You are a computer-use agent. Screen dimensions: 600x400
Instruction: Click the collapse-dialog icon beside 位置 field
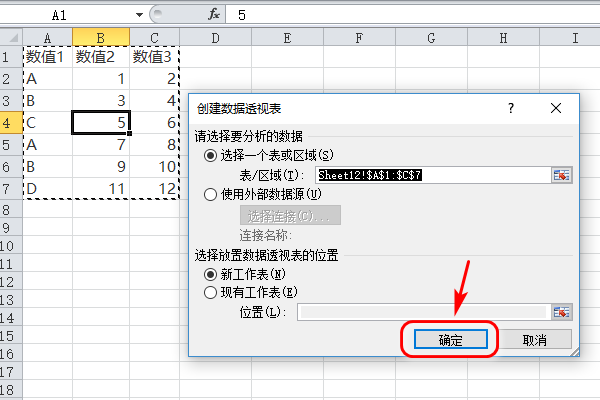(x=561, y=312)
